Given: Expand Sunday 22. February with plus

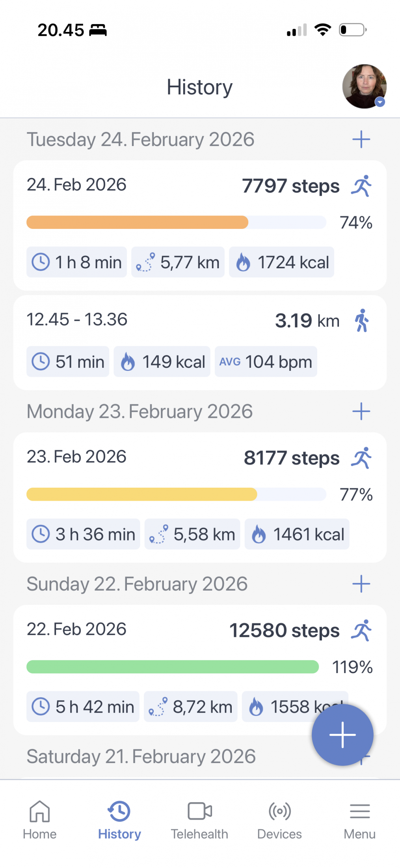Looking at the screenshot, I should (x=361, y=584).
